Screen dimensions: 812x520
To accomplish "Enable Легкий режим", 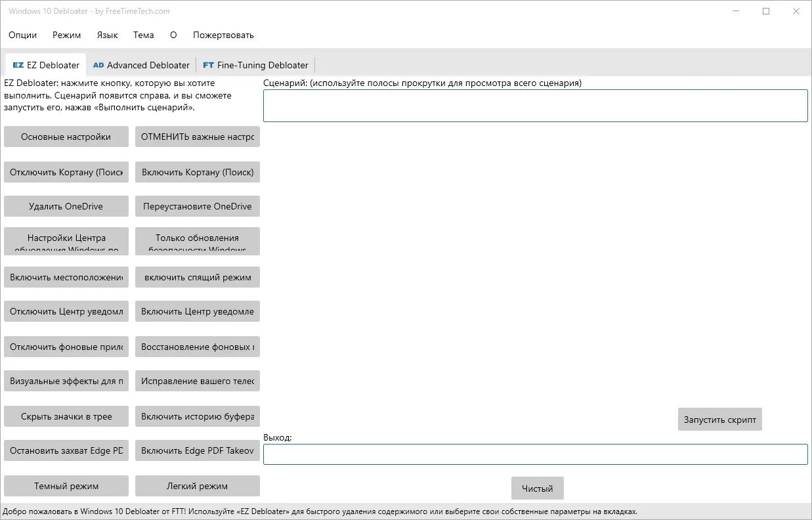I will tap(197, 486).
